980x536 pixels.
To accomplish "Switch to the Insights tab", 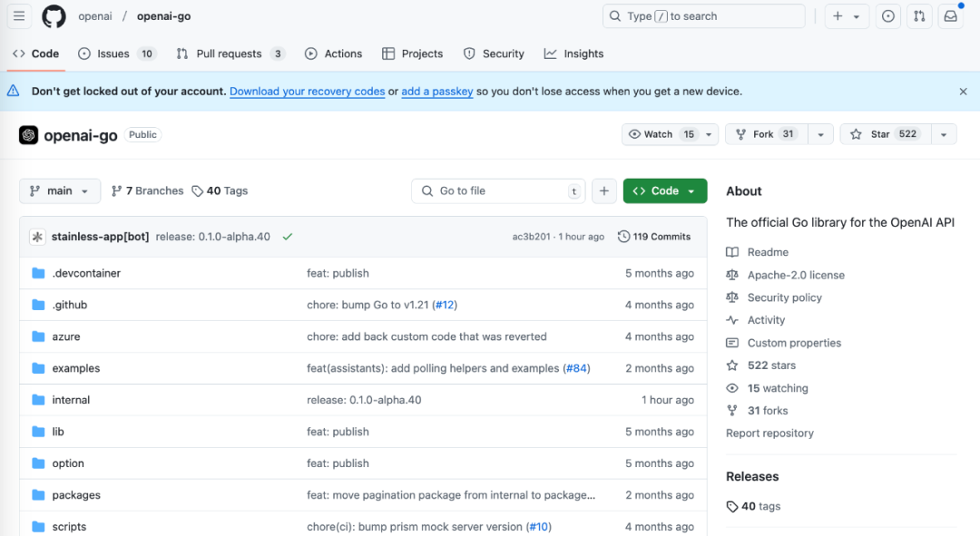I will point(573,54).
